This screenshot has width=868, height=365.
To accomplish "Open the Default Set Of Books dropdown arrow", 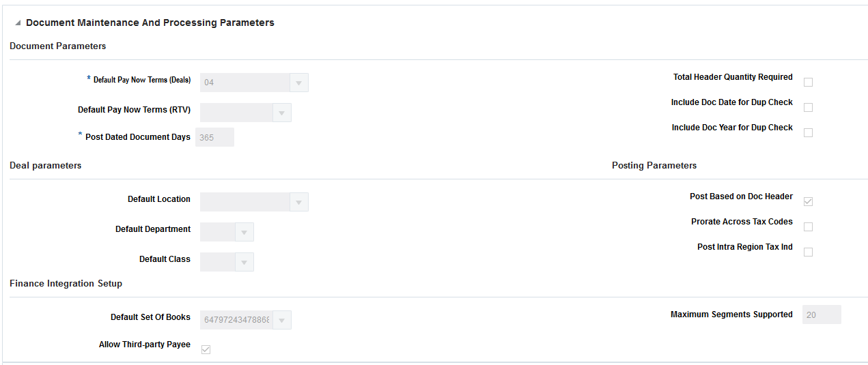I will (x=282, y=320).
